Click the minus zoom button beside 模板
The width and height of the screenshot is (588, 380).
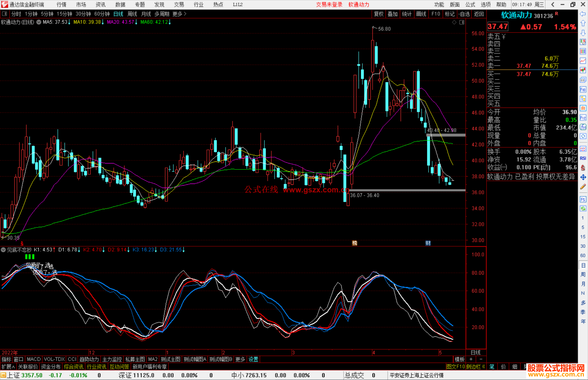coord(481,360)
